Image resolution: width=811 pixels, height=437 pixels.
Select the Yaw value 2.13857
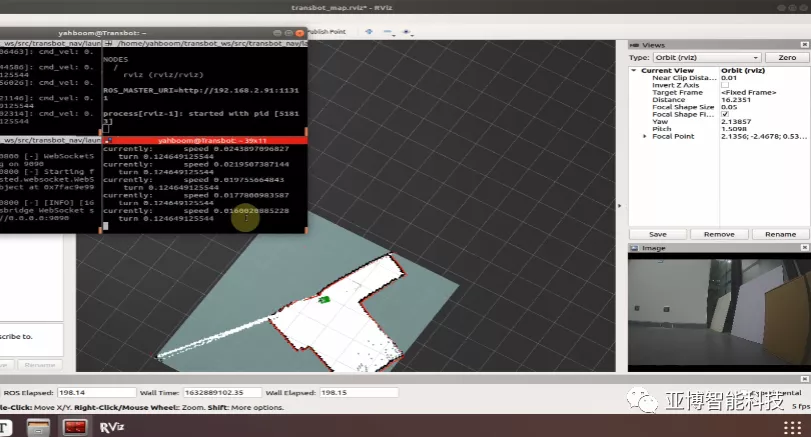[736, 122]
